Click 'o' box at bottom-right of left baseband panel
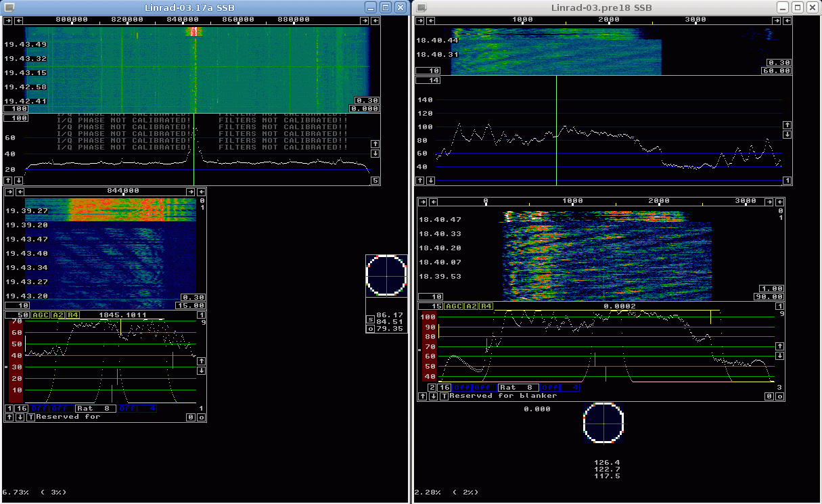 pos(202,417)
